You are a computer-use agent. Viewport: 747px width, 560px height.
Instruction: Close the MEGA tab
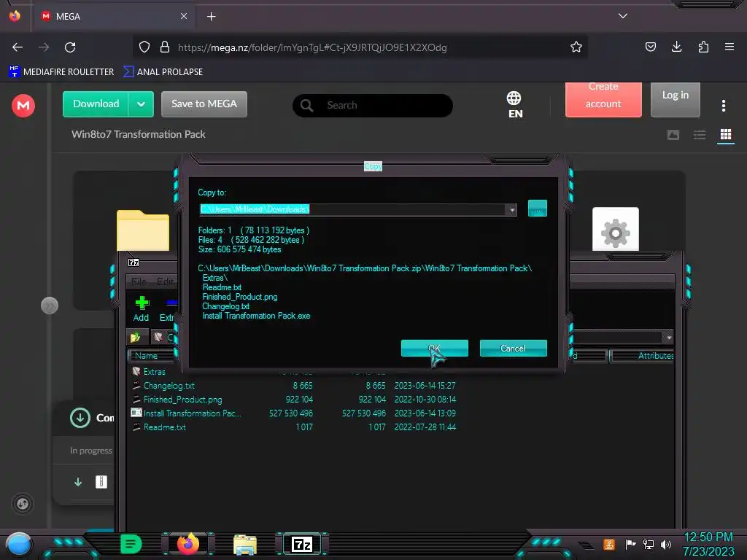pos(183,16)
